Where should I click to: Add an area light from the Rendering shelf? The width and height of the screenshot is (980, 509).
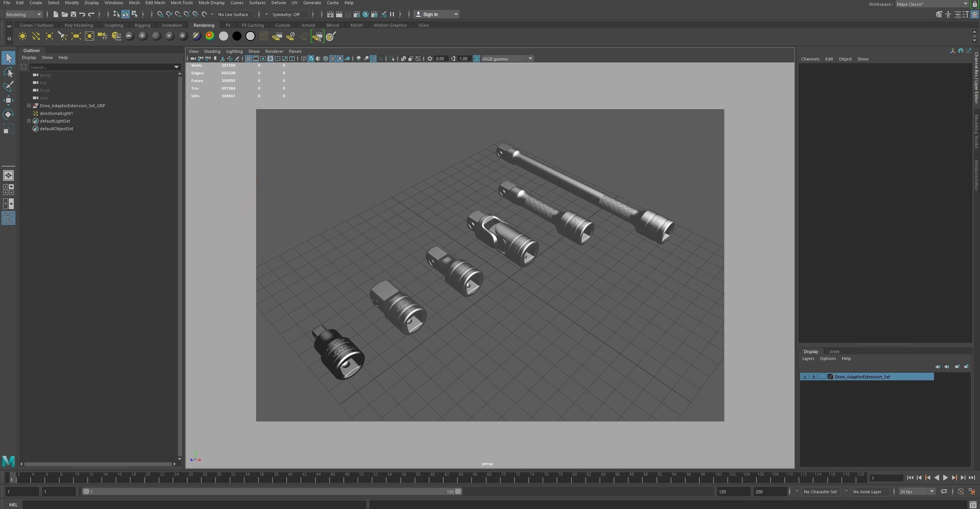pos(76,36)
